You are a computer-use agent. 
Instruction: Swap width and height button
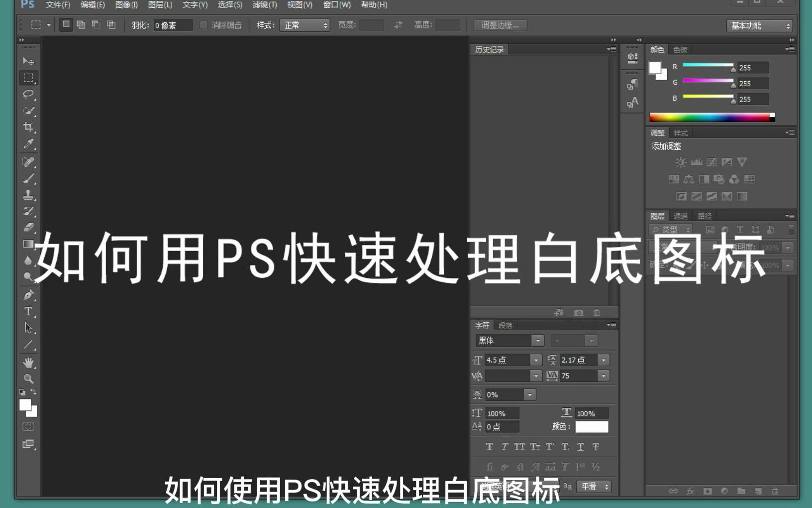398,24
